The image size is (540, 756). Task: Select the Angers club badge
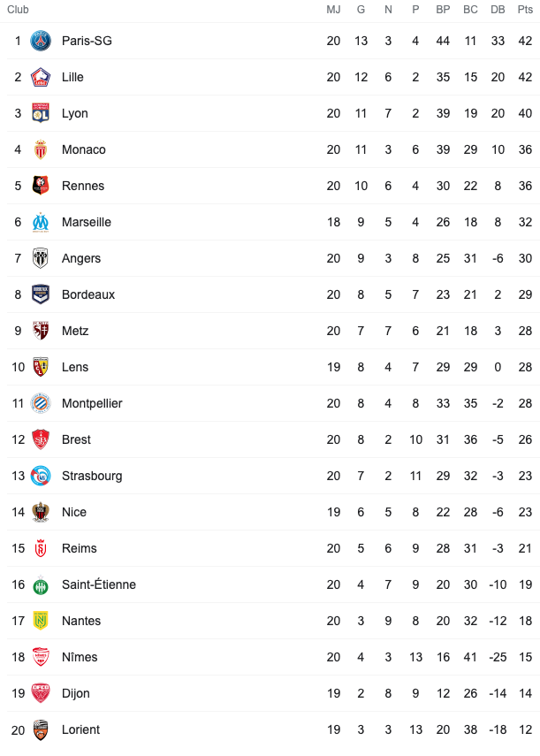click(x=41, y=258)
